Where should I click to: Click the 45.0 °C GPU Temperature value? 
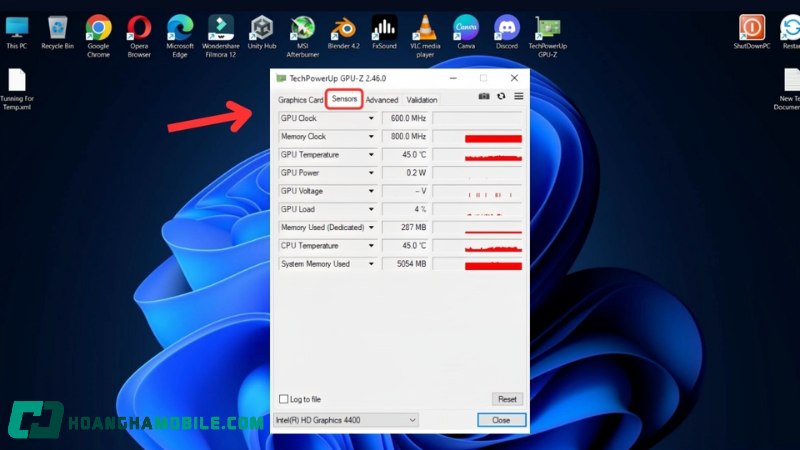406,155
